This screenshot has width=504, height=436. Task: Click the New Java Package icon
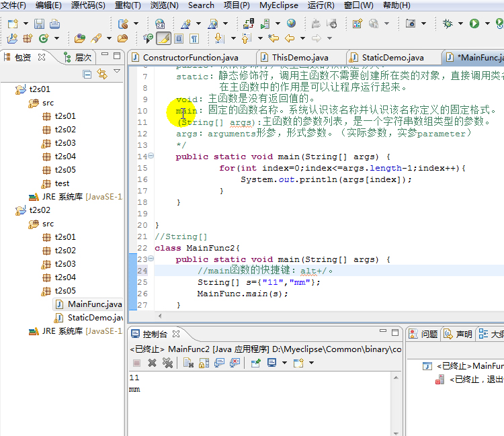[28, 38]
